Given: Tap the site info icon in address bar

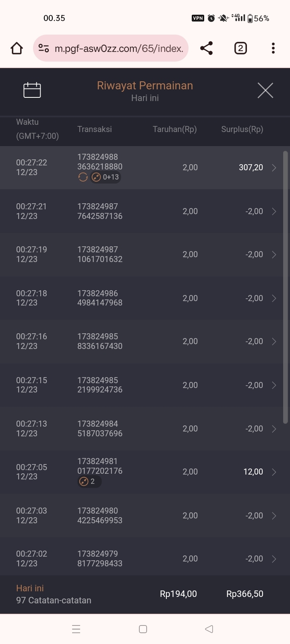Looking at the screenshot, I should (43, 48).
